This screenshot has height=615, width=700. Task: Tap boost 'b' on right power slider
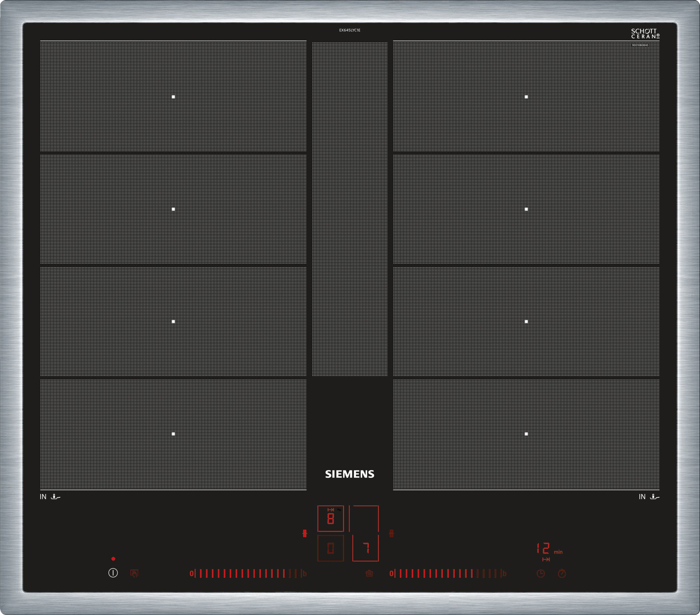[x=504, y=573]
